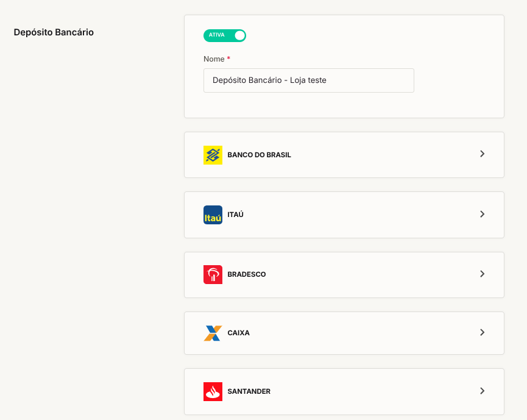Expand the Banco do Brasil chevron
Screen dimensions: 527x420
(x=483, y=154)
